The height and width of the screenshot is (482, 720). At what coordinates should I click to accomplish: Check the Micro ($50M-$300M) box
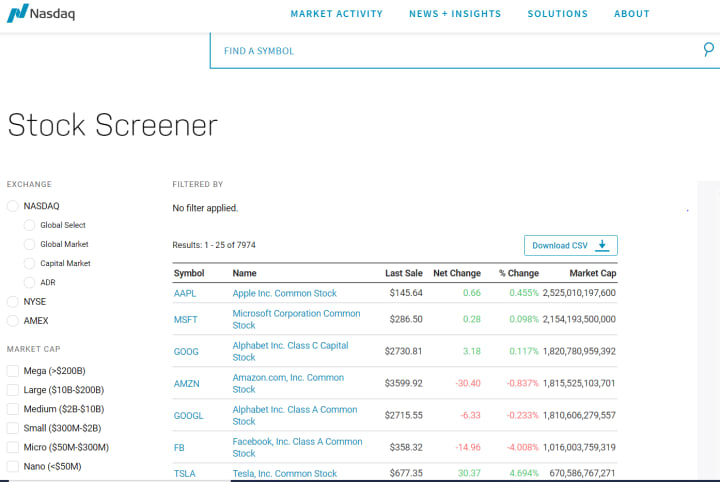[x=13, y=447]
